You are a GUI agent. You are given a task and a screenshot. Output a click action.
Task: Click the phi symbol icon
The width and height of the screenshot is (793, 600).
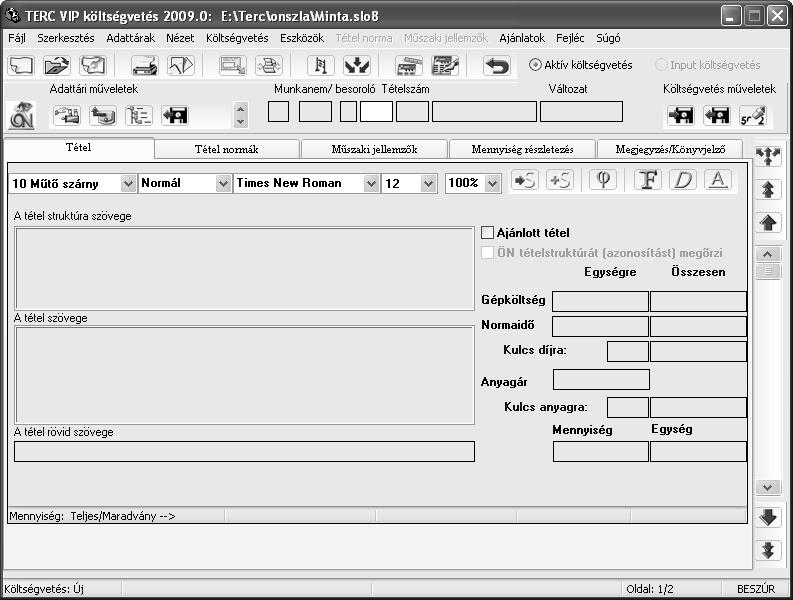click(603, 180)
